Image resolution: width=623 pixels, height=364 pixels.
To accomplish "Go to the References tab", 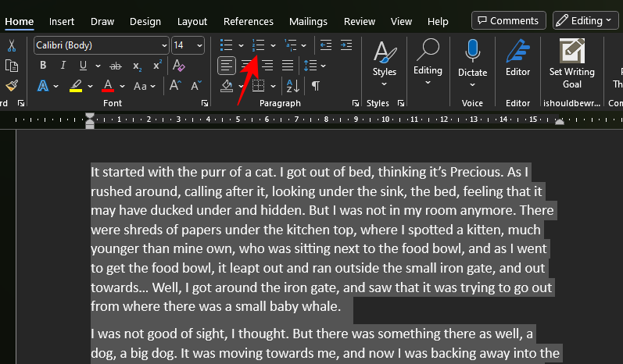I will tap(249, 21).
